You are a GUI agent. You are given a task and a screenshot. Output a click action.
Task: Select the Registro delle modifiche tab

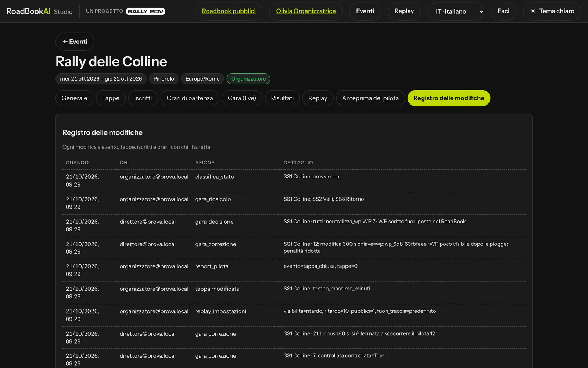(449, 98)
